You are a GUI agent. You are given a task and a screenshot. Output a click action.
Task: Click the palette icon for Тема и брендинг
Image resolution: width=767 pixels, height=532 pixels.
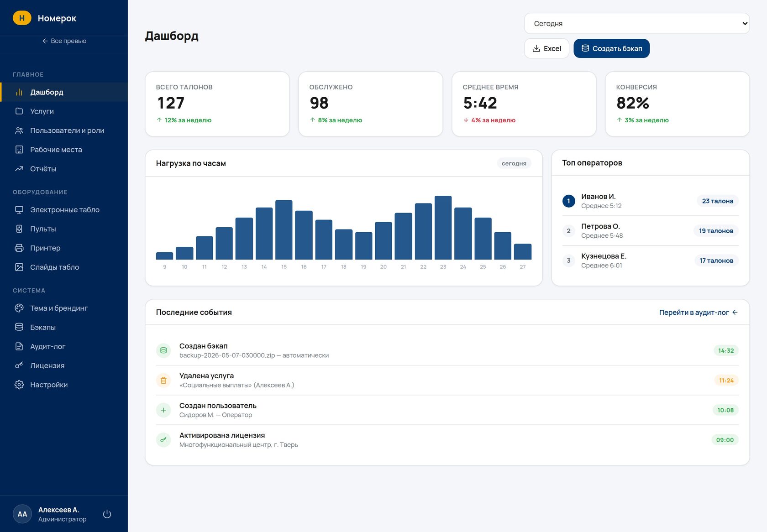[x=19, y=308]
